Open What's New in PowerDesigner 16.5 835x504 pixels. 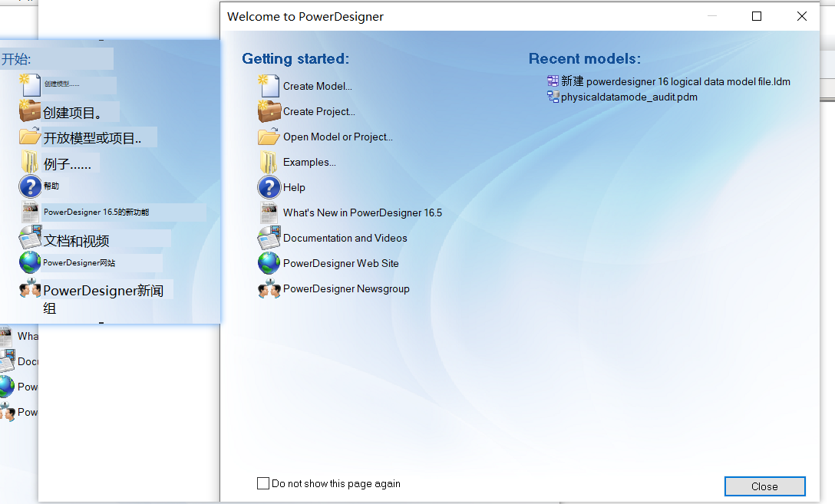point(363,213)
